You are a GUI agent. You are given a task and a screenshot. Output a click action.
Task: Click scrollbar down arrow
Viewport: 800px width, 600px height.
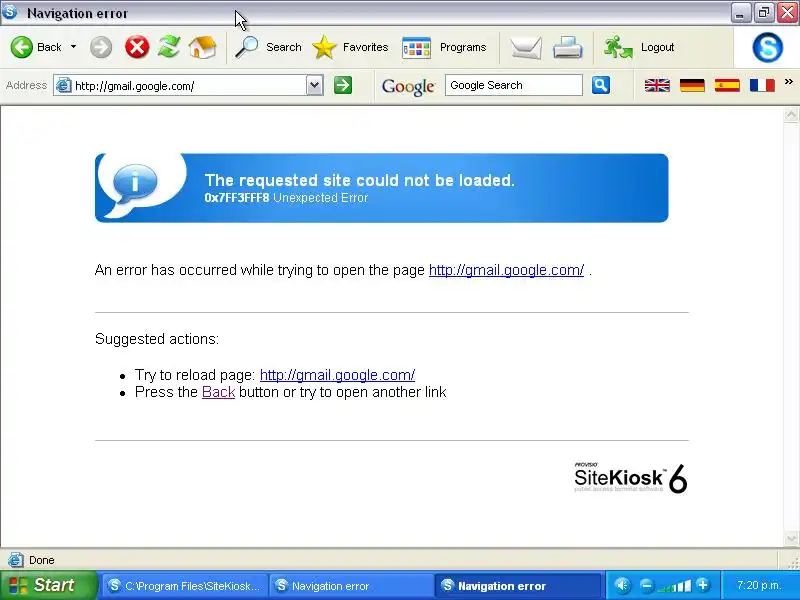(x=791, y=538)
